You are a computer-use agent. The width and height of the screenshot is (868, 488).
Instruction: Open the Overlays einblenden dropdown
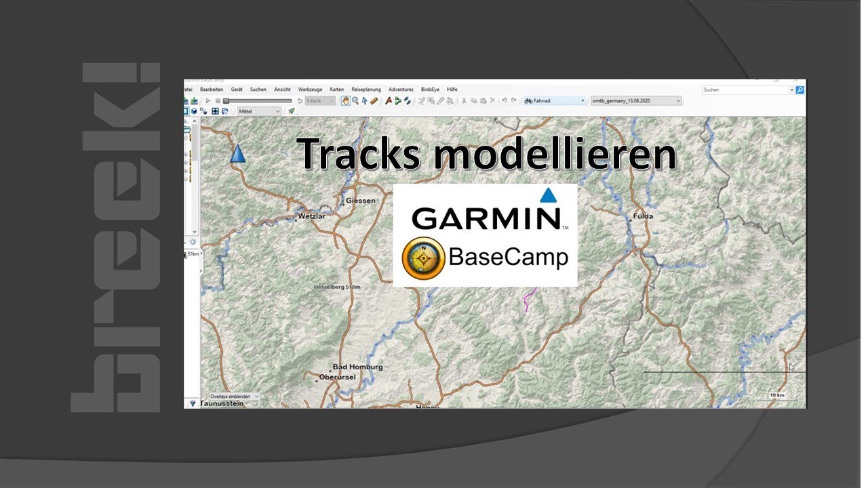(x=234, y=396)
